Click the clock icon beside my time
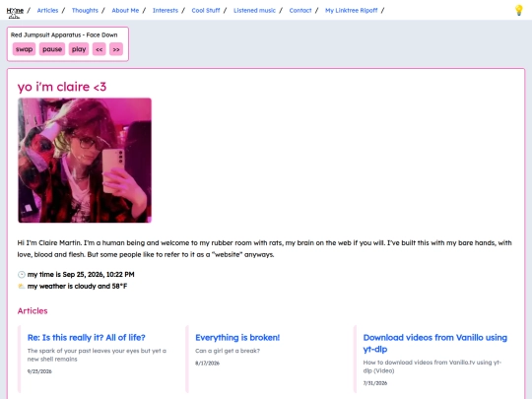The height and width of the screenshot is (399, 532). pos(22,275)
